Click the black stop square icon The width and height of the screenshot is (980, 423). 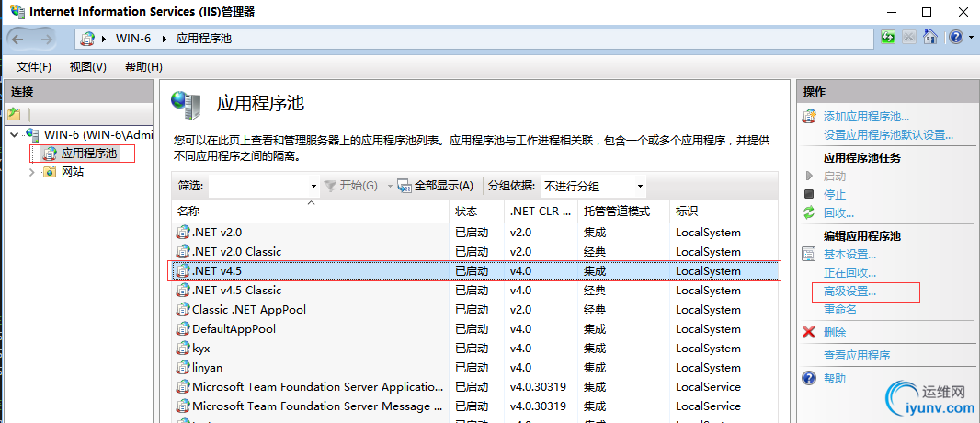pos(809,195)
